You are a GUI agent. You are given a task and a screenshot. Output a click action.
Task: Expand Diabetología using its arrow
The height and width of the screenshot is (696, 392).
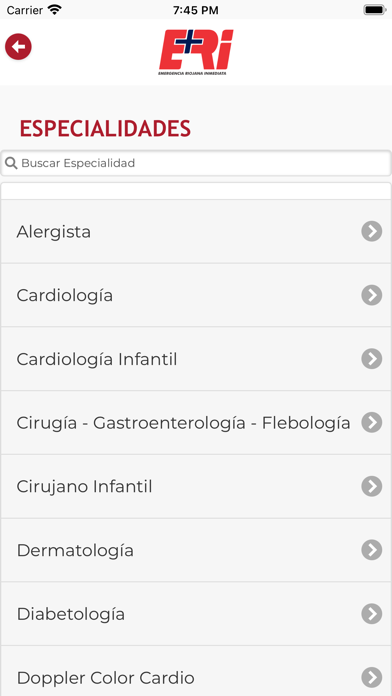click(x=372, y=614)
